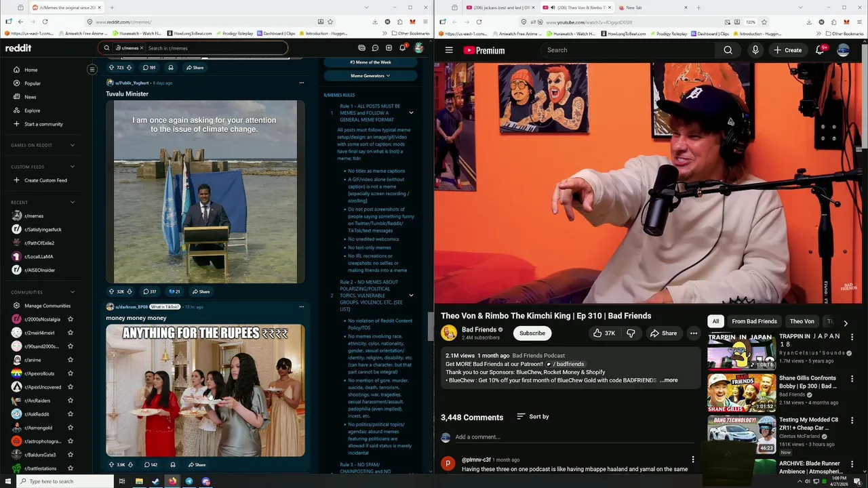
Task: Click Reddit create post plus icon
Action: tap(389, 48)
